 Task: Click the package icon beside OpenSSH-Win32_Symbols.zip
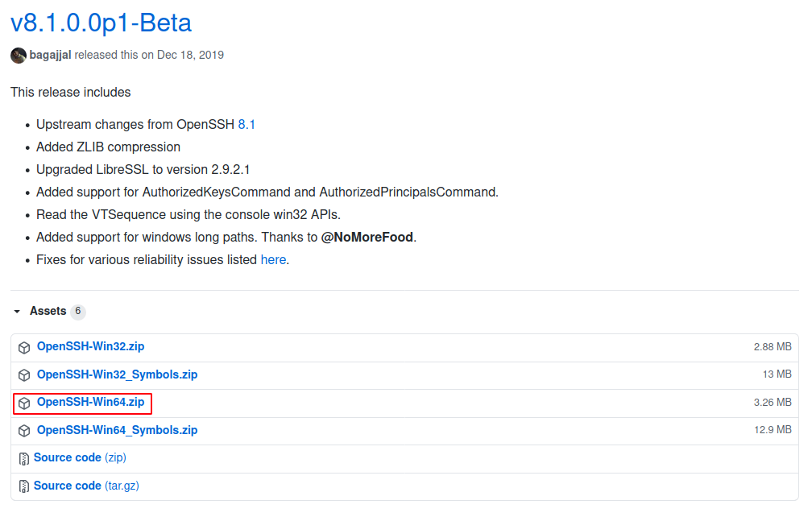tap(24, 375)
